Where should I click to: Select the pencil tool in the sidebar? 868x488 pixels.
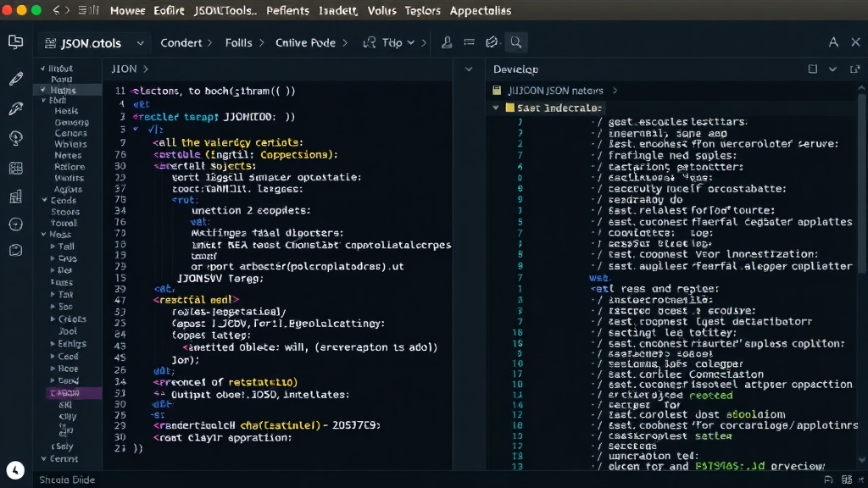[x=15, y=79]
